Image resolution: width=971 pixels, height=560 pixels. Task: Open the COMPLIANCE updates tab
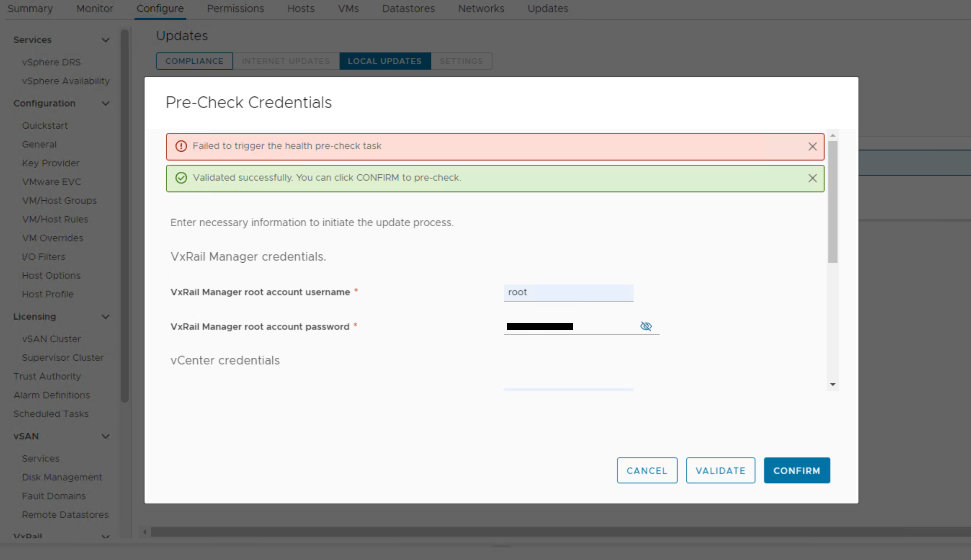point(194,61)
